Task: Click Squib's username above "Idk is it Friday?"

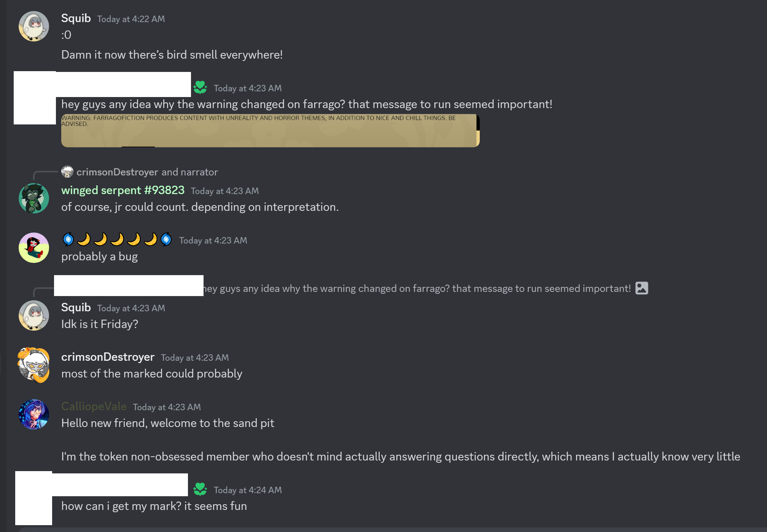Action: click(76, 307)
